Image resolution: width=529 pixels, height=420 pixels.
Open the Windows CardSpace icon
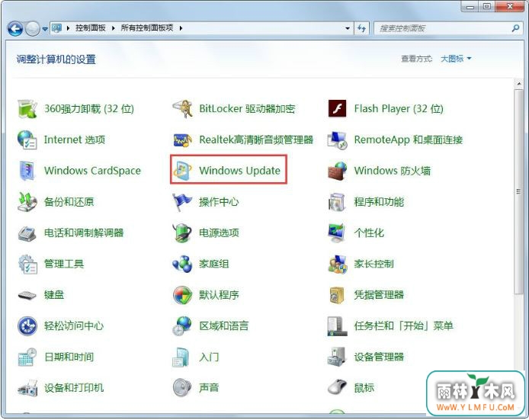pyautogui.click(x=27, y=171)
